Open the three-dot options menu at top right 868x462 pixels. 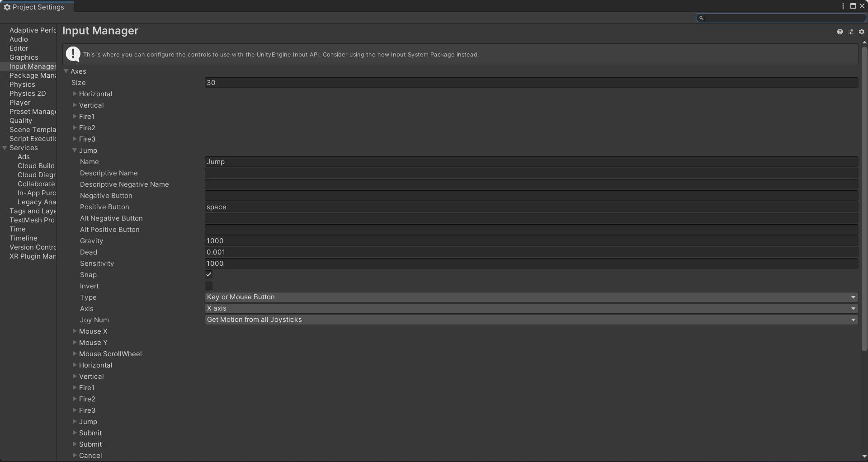tap(844, 6)
